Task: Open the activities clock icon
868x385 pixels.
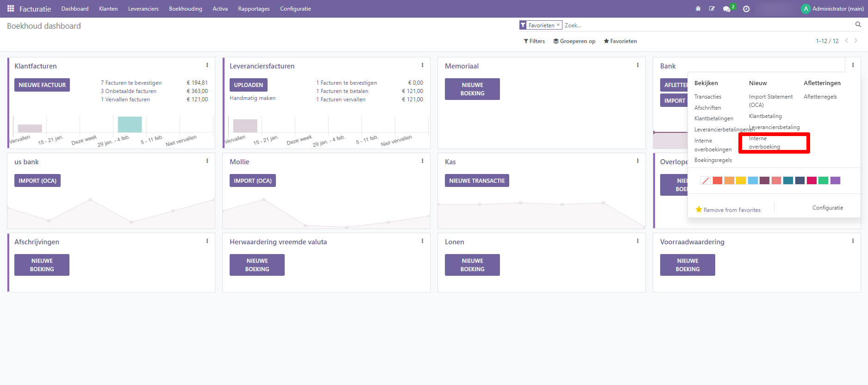Action: pyautogui.click(x=746, y=9)
